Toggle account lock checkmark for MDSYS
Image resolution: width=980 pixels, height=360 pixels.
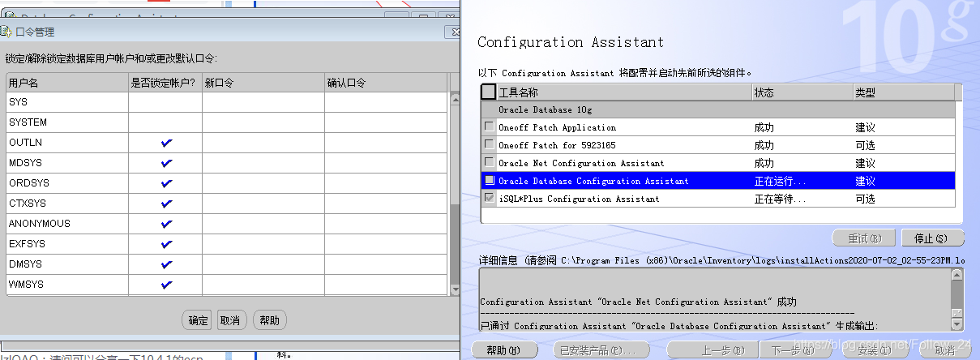(x=166, y=163)
